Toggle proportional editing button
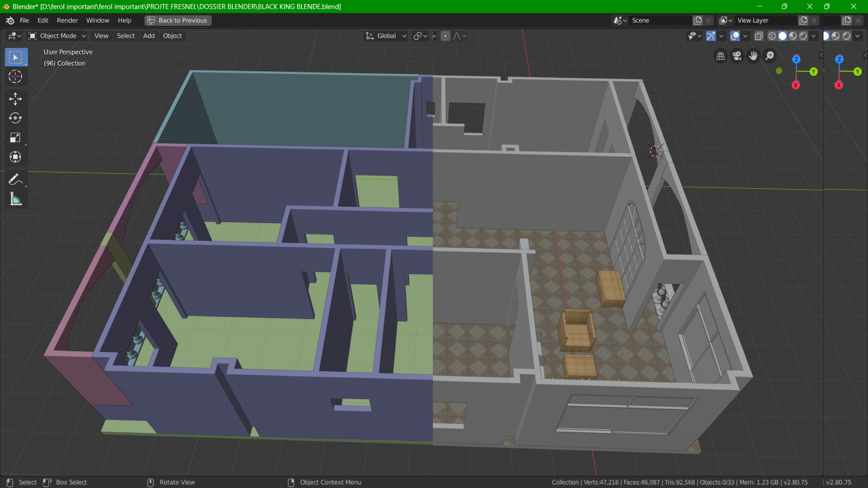This screenshot has height=488, width=868. (446, 36)
